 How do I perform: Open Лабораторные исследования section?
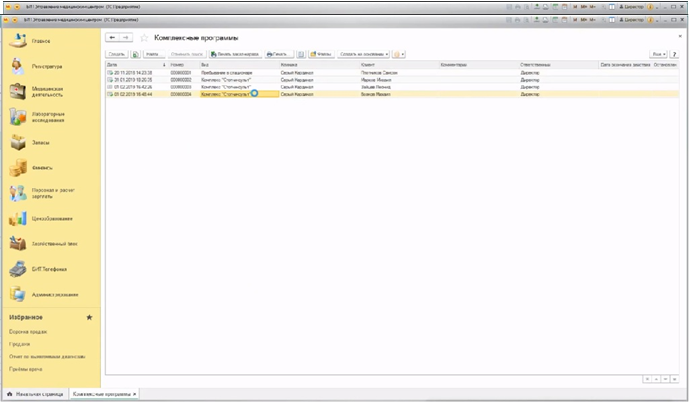click(44, 117)
